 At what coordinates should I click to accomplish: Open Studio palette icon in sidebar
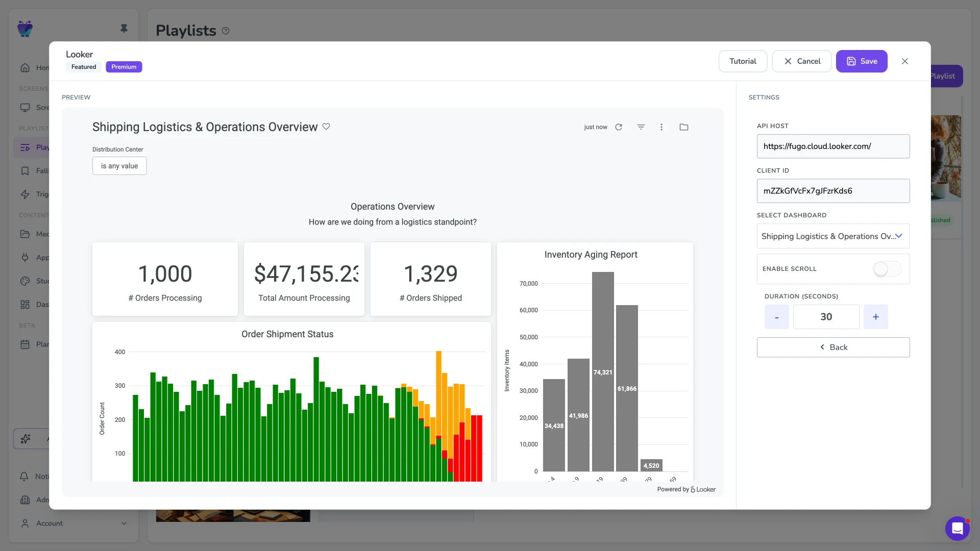coord(25,281)
